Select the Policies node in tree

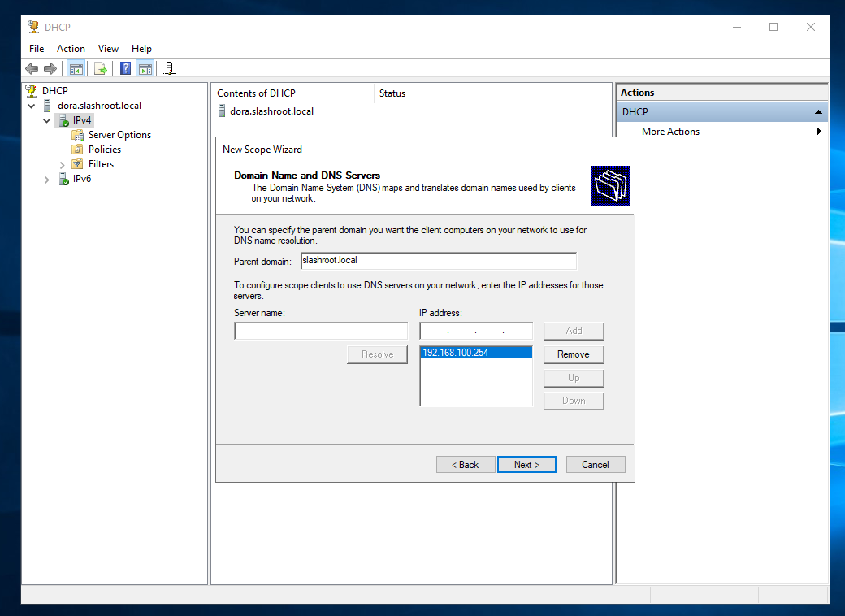[x=104, y=150]
